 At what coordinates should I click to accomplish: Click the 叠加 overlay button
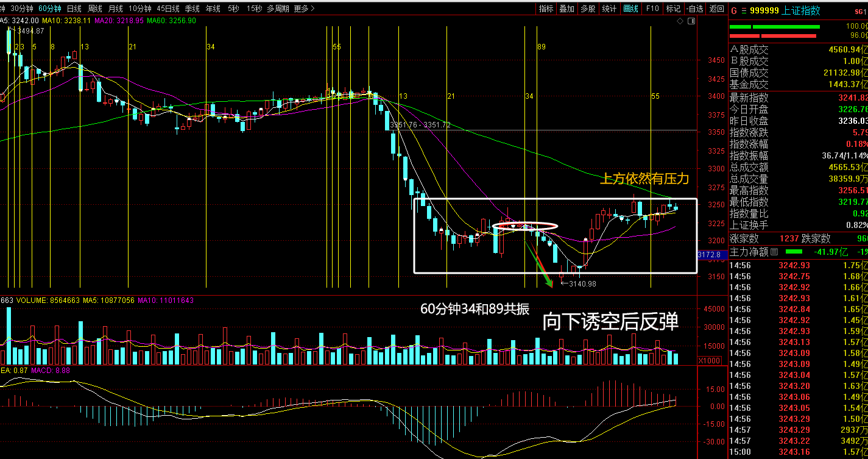click(566, 9)
